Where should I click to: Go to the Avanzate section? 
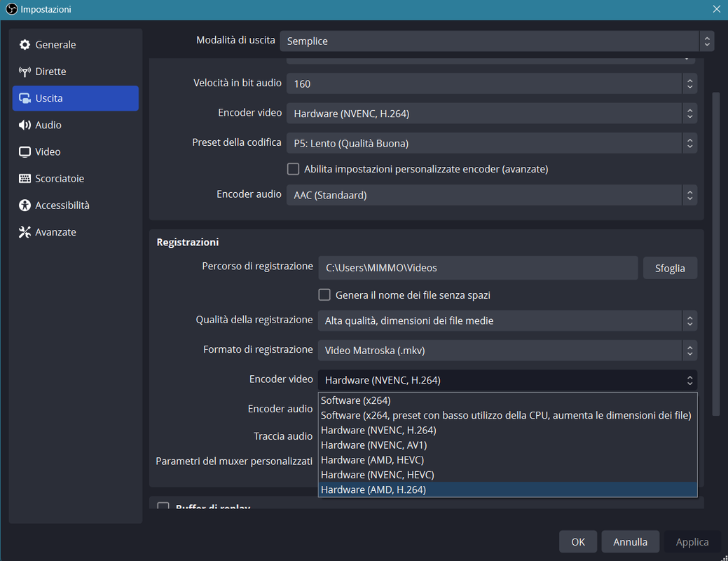(x=76, y=232)
